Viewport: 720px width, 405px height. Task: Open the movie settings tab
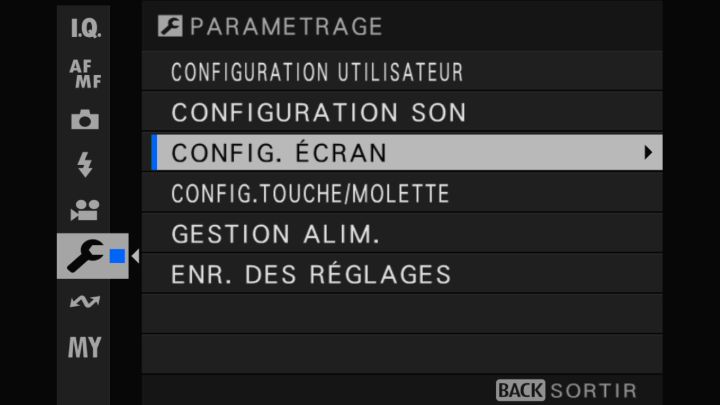[85, 210]
